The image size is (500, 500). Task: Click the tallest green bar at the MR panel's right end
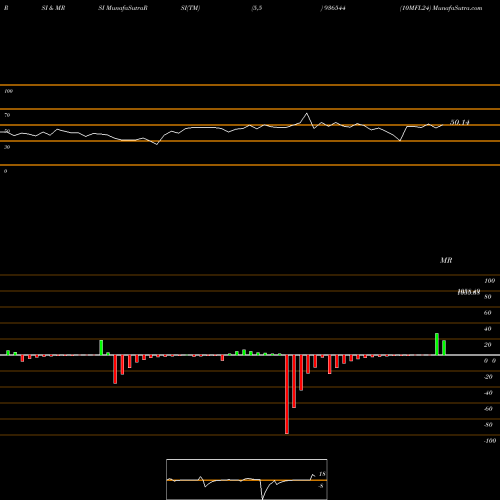click(437, 344)
